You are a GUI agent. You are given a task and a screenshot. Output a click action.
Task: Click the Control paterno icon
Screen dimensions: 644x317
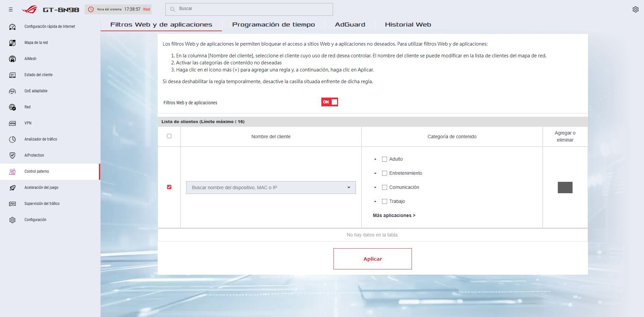coord(12,171)
